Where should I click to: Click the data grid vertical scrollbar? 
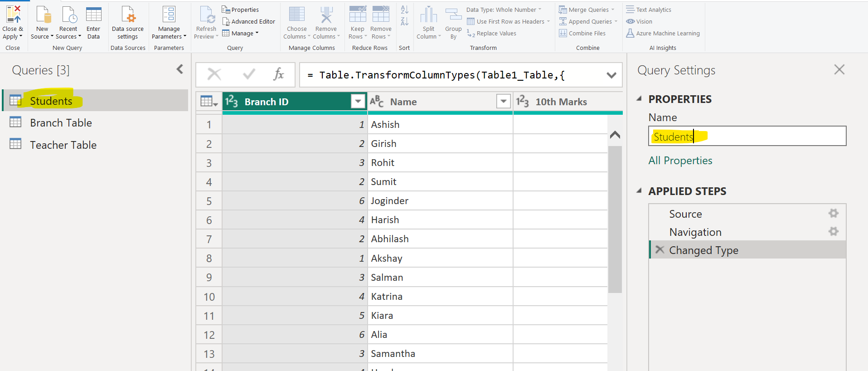pos(615,218)
